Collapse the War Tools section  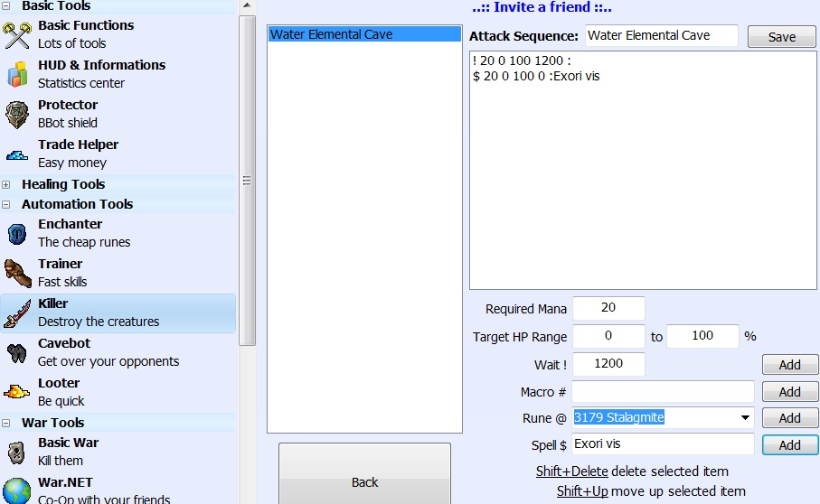[x=6, y=423]
